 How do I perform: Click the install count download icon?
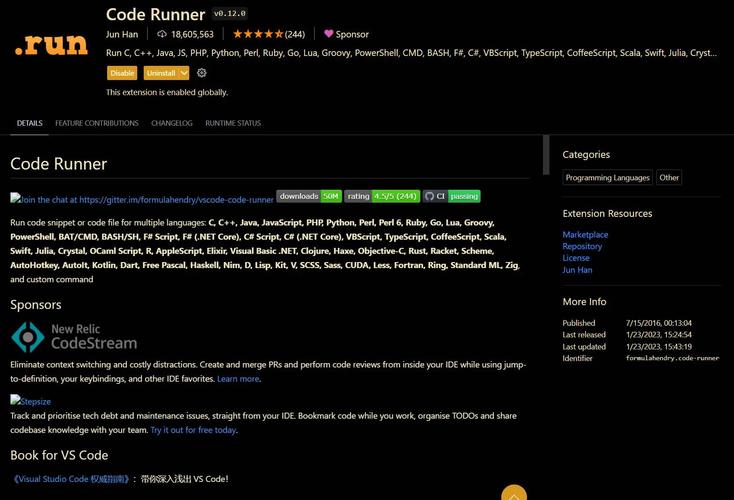[x=162, y=34]
